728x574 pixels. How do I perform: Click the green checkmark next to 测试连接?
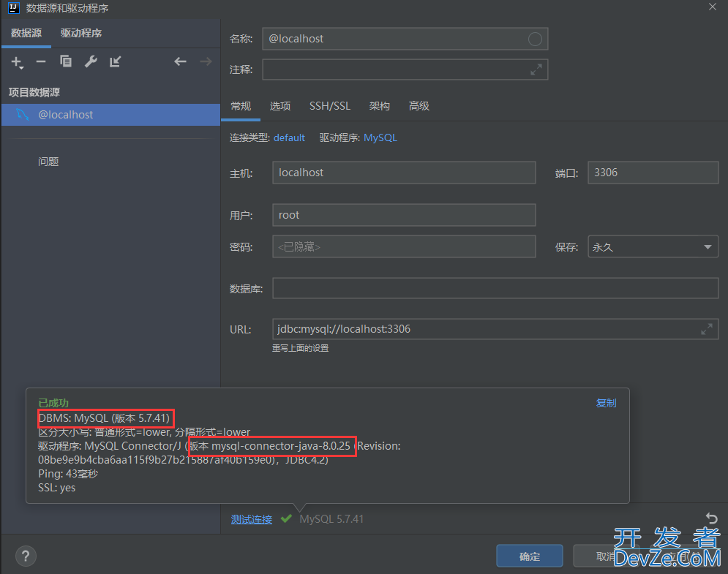tap(286, 518)
